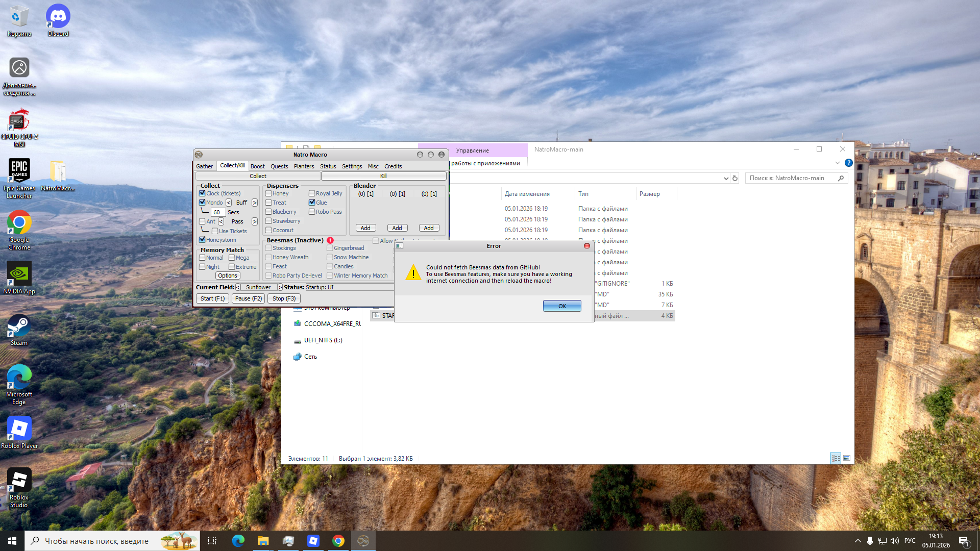Open Google Chrome from the taskbar
Image resolution: width=980 pixels, height=551 pixels.
click(338, 541)
